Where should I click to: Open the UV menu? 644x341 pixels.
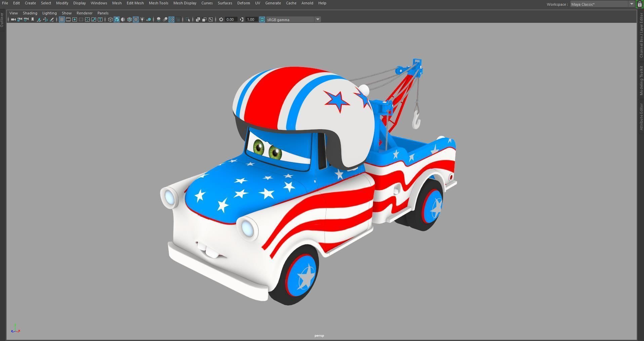point(257,3)
